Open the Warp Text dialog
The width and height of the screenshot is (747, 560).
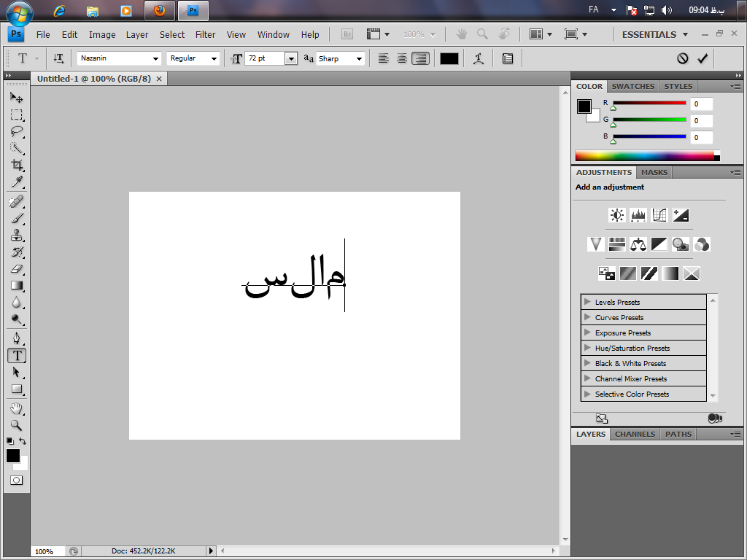479,58
